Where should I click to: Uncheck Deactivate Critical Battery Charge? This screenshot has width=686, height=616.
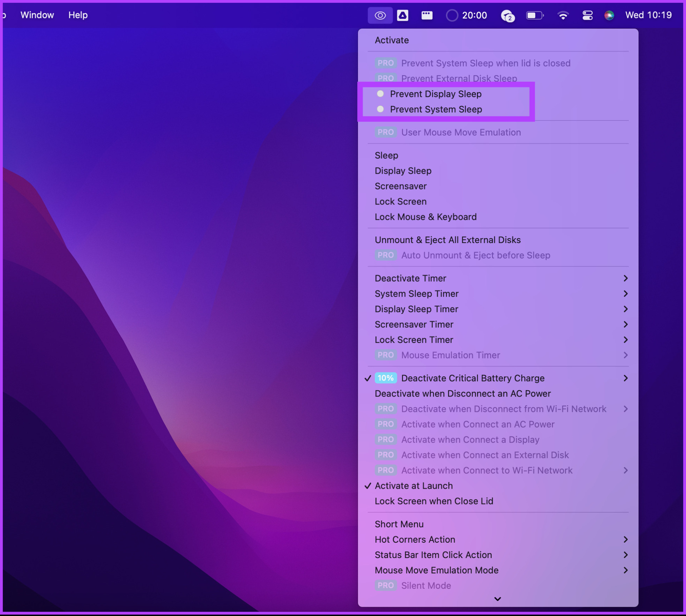pos(472,378)
